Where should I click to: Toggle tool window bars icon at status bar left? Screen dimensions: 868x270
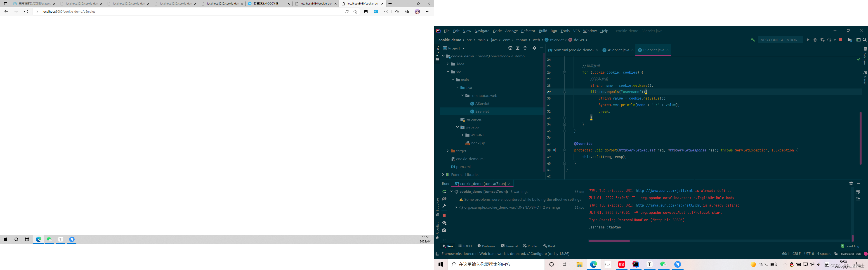[x=437, y=254]
